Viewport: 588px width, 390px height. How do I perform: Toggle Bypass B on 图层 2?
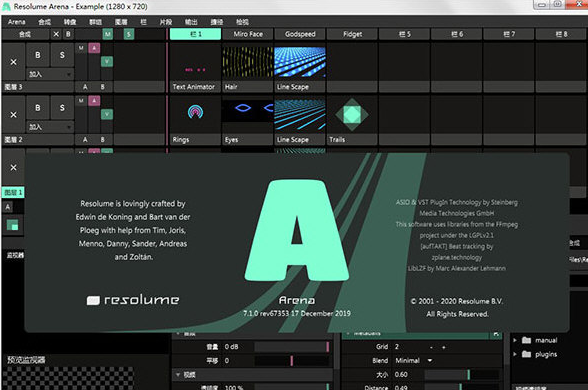[x=38, y=108]
